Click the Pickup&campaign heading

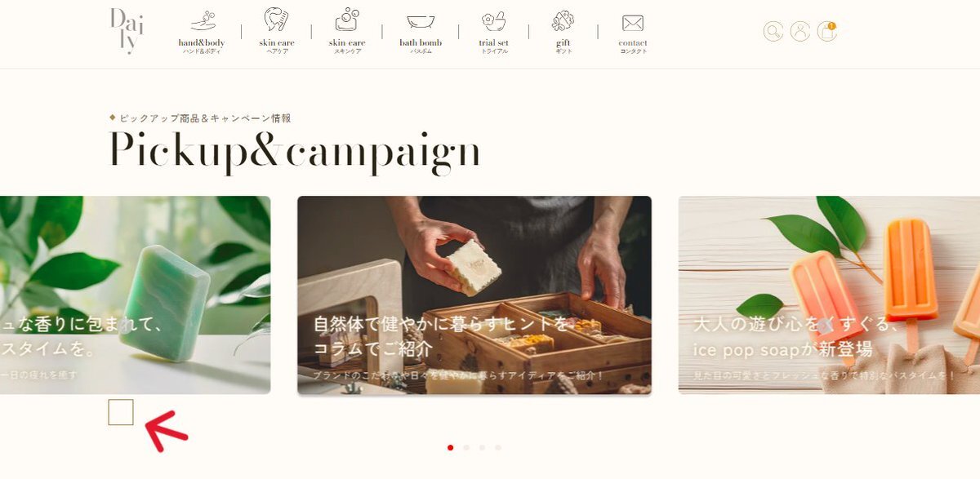click(x=294, y=153)
